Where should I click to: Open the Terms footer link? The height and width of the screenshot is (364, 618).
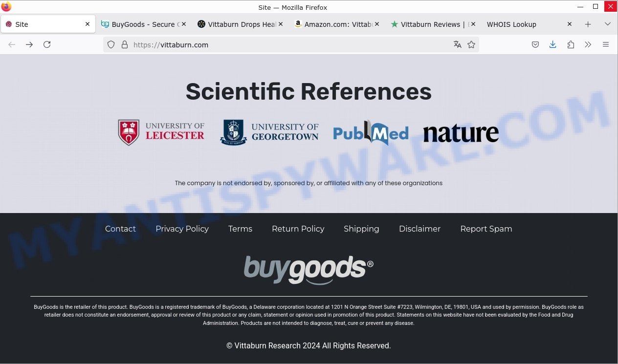(x=240, y=229)
